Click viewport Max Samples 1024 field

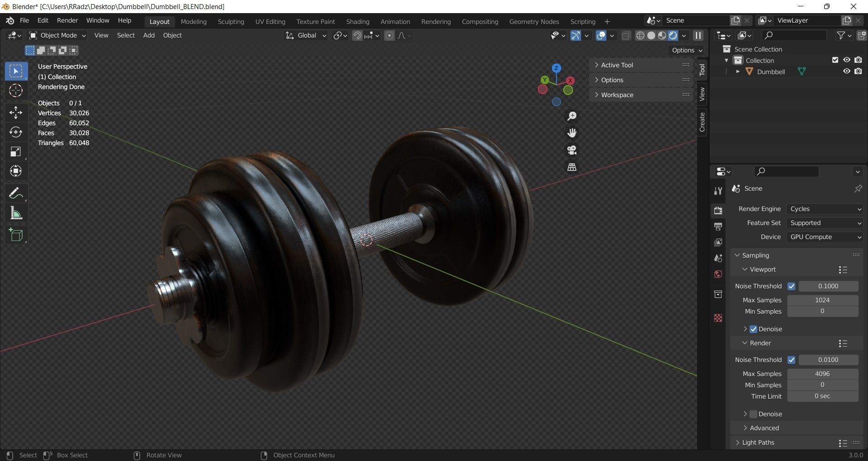(x=822, y=300)
